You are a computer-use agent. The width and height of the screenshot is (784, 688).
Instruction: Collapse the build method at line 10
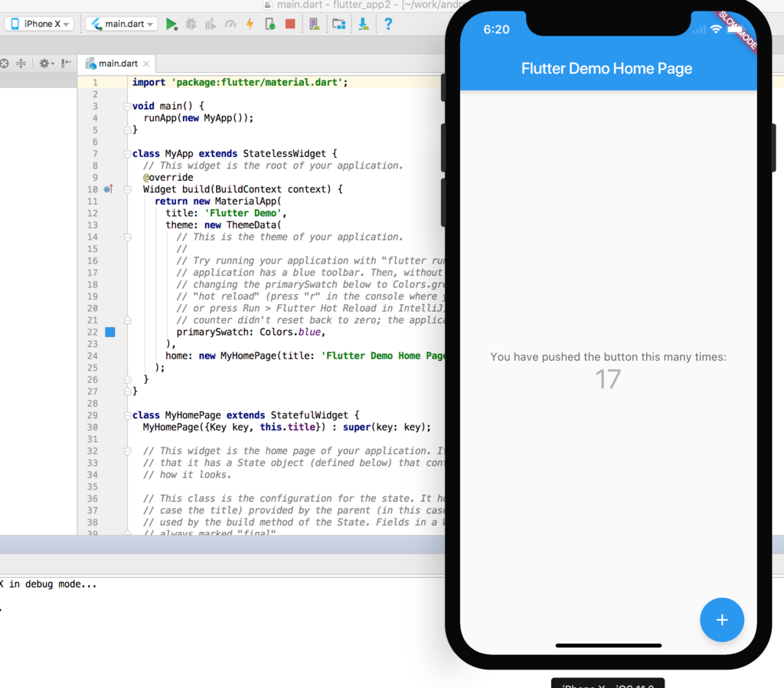127,189
